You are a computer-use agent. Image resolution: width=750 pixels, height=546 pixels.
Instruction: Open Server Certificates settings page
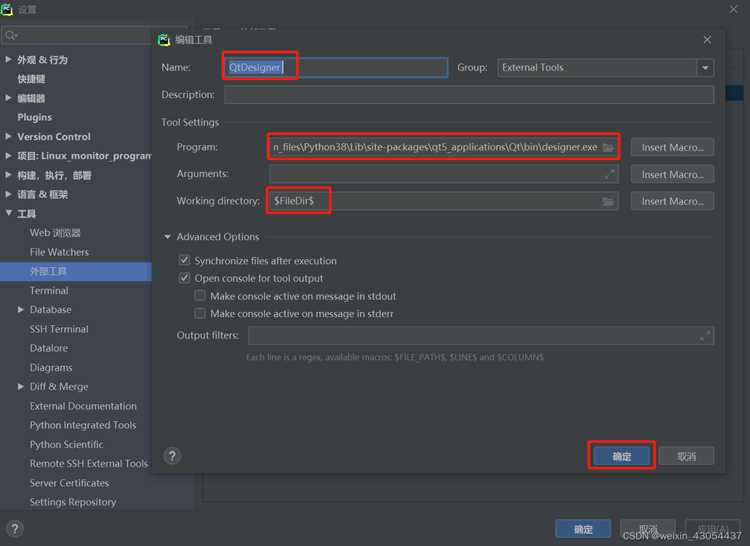click(x=69, y=483)
